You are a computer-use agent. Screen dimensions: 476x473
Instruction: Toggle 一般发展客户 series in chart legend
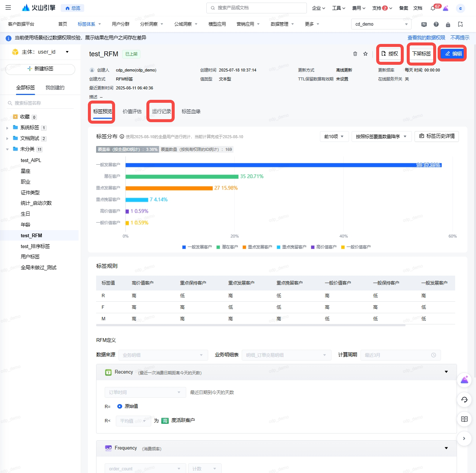[197, 247]
